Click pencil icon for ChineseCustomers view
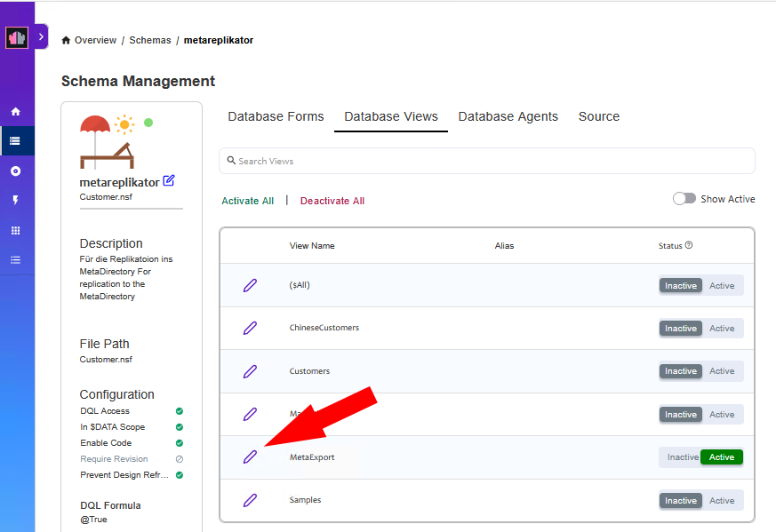 [x=250, y=328]
